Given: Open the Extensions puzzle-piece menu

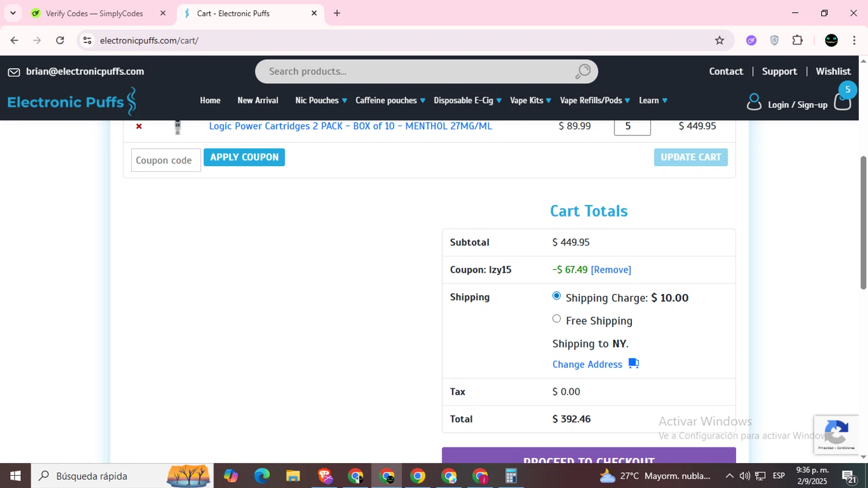Looking at the screenshot, I should (x=797, y=41).
